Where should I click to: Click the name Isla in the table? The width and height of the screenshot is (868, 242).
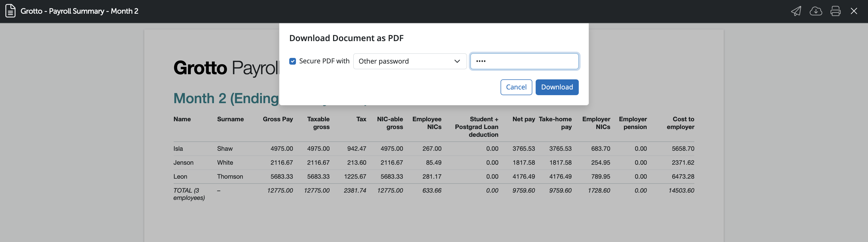tap(178, 148)
